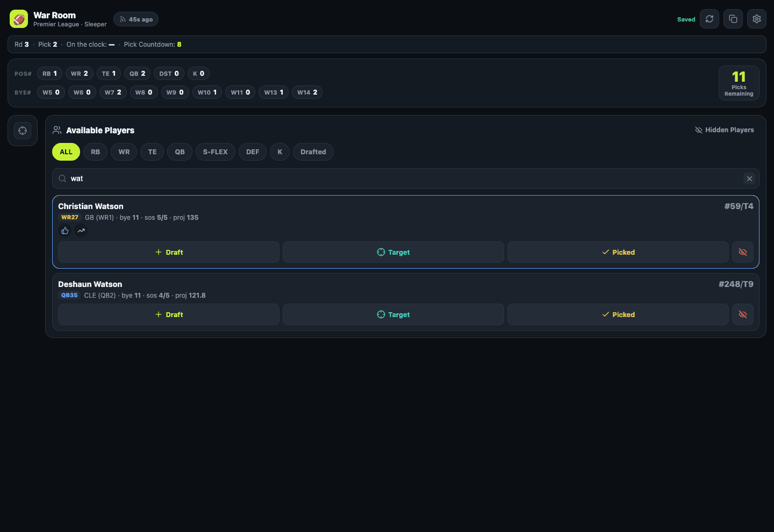Select the K filter tab

[x=279, y=152]
